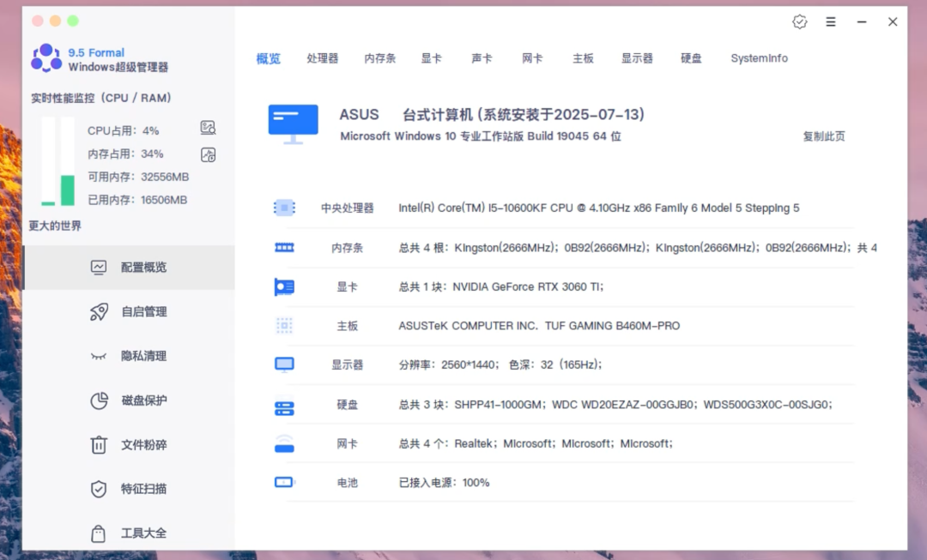The image size is (927, 560).
Task: Click the network adapter icon for 网卡 row
Action: (x=284, y=443)
